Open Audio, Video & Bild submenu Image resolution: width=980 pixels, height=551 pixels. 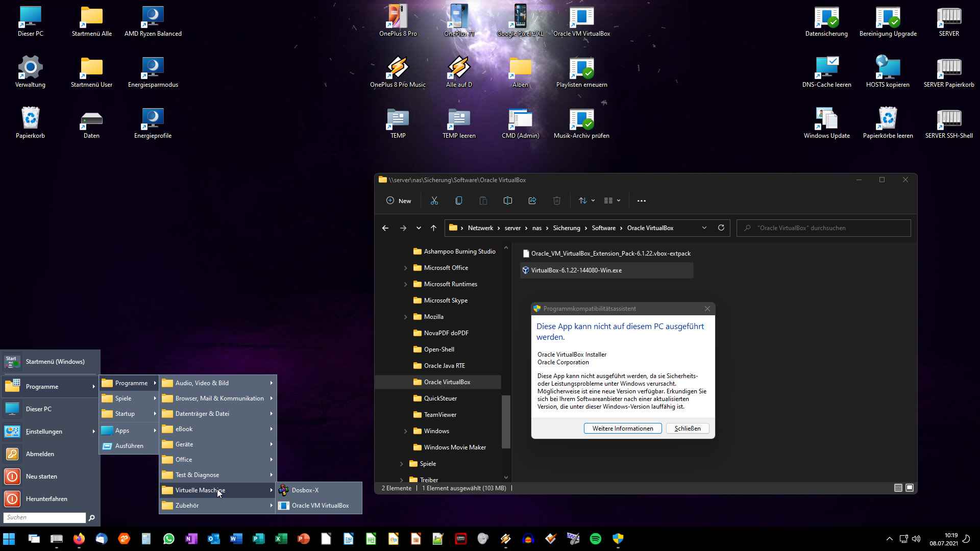click(218, 383)
